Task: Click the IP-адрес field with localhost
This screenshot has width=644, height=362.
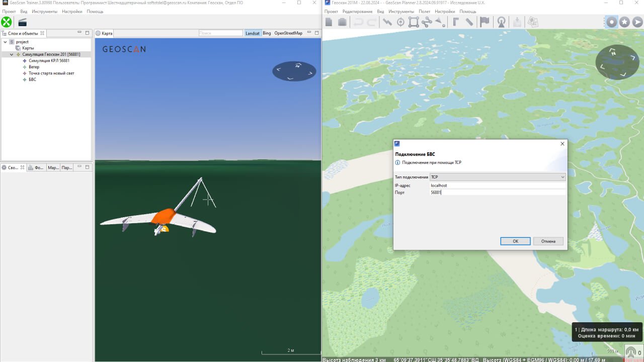Action: [498, 185]
